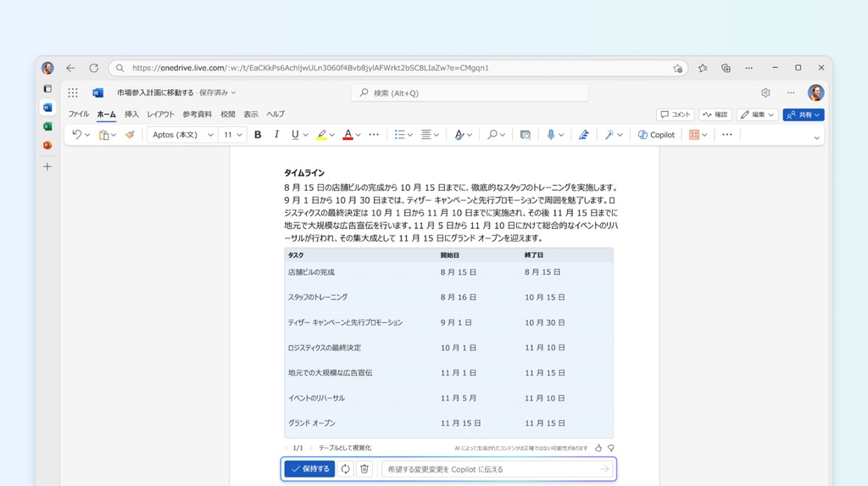
Task: Toggle Bold formatting
Action: [258, 135]
